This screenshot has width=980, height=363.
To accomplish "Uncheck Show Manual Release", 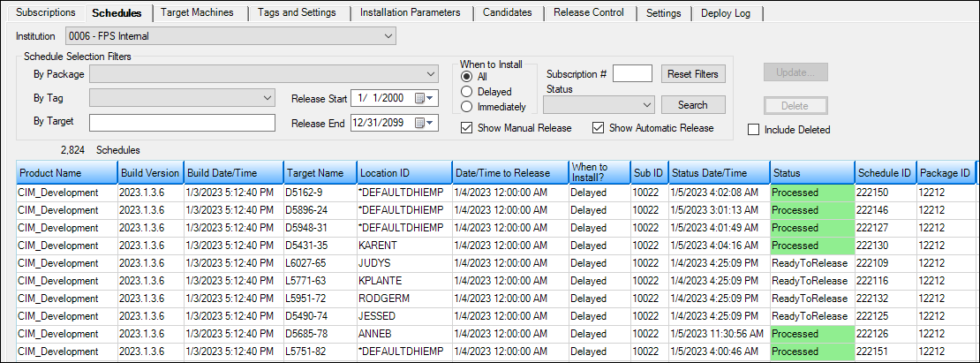I will pos(467,128).
